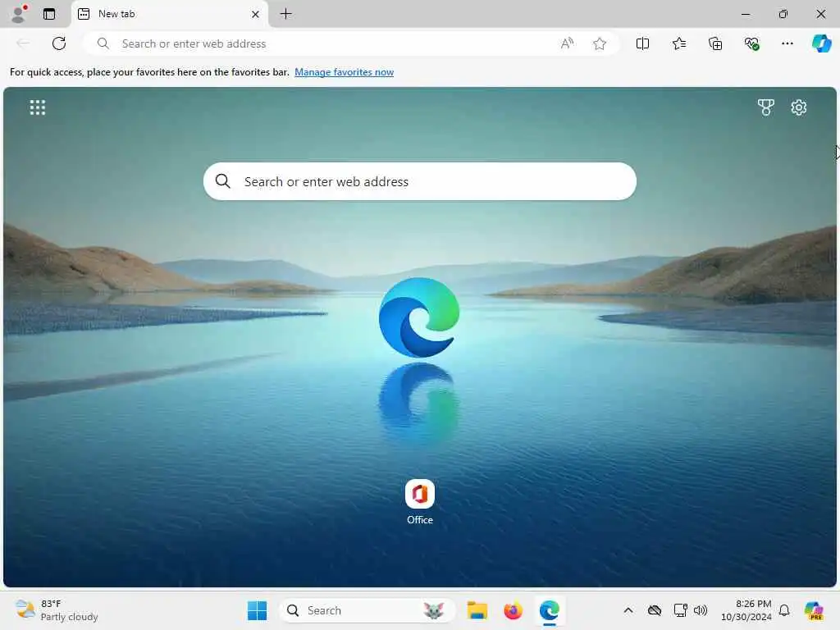Click the taskbar Search box

click(367, 610)
